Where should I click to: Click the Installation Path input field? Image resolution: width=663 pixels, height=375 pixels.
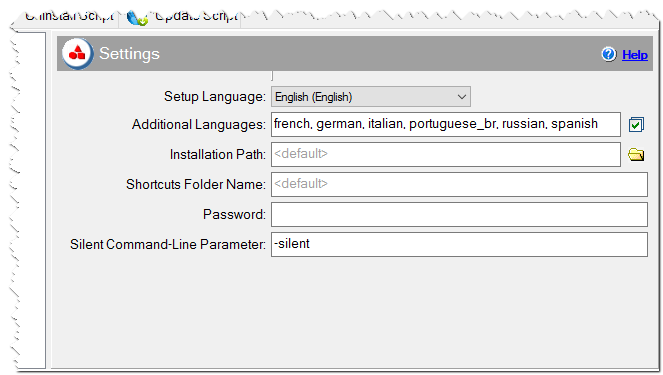pyautogui.click(x=446, y=154)
